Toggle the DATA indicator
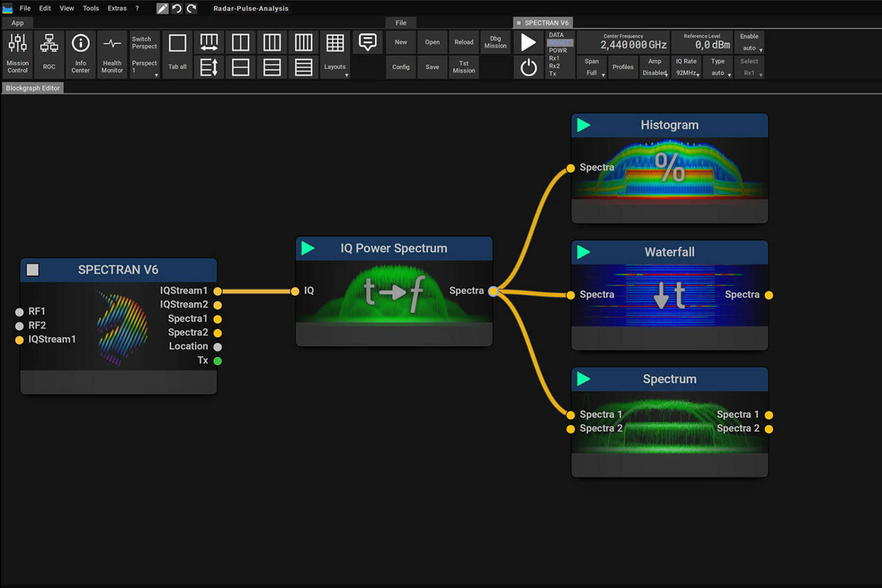Image resolution: width=882 pixels, height=588 pixels. (x=557, y=35)
